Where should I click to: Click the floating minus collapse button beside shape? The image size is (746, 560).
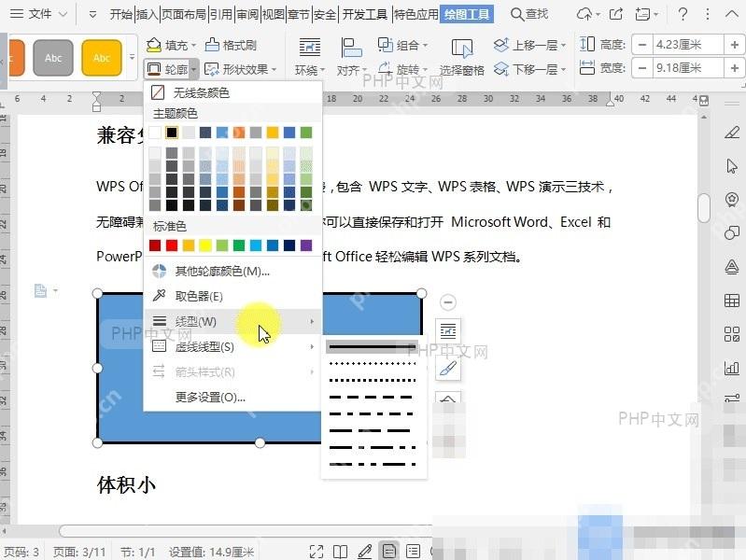tap(448, 302)
